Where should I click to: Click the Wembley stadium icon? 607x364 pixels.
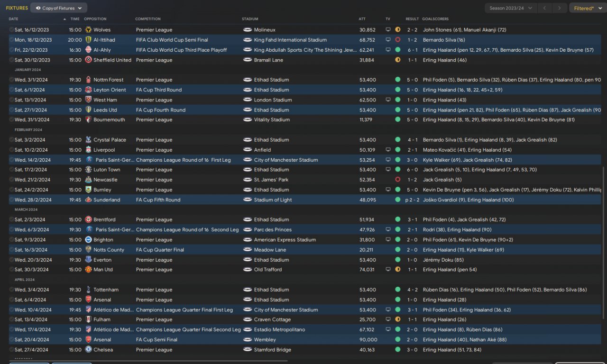(x=247, y=340)
